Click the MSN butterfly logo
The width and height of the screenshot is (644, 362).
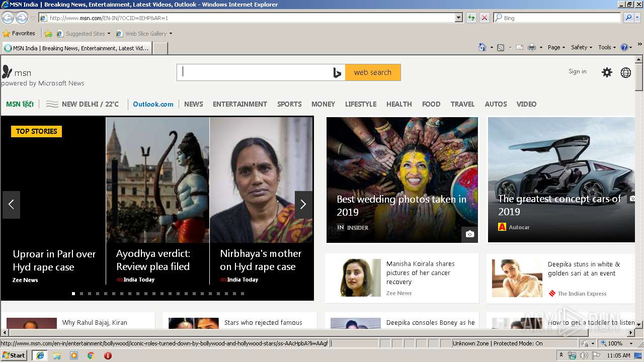pyautogui.click(x=7, y=71)
